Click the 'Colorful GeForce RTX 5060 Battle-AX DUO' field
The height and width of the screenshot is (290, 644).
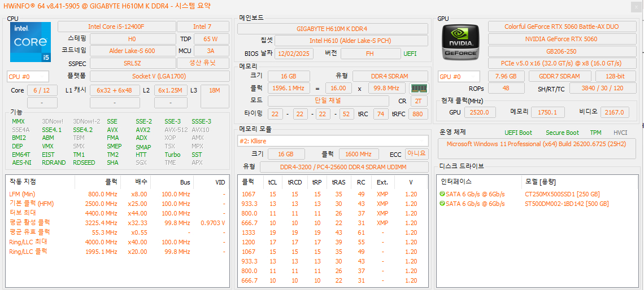coord(562,27)
